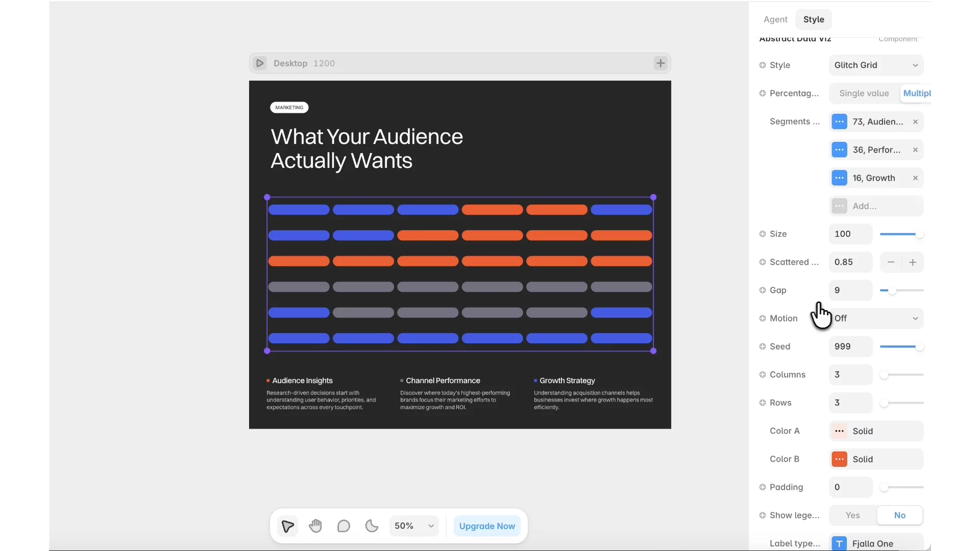Remove the 36, Performance segment

pos(915,150)
